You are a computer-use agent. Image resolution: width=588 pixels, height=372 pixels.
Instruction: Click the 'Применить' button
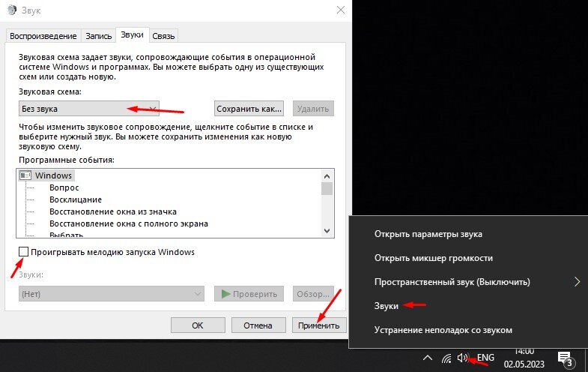[319, 325]
